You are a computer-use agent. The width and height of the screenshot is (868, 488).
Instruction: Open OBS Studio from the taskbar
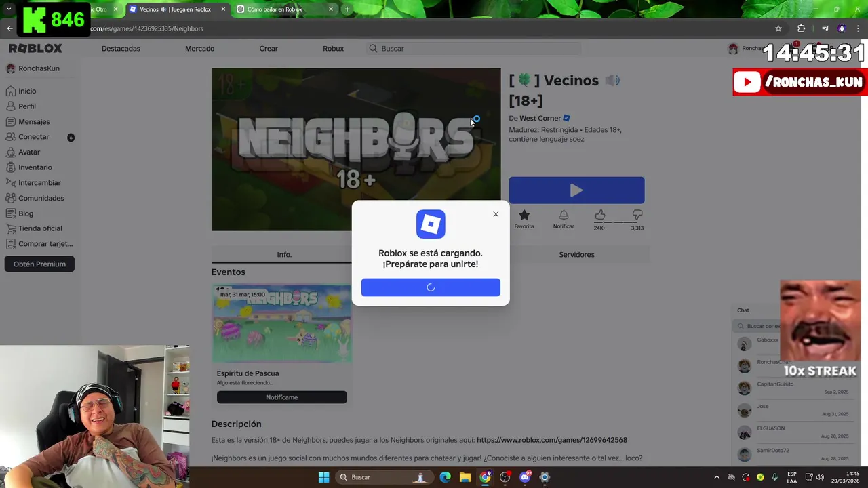(505, 477)
